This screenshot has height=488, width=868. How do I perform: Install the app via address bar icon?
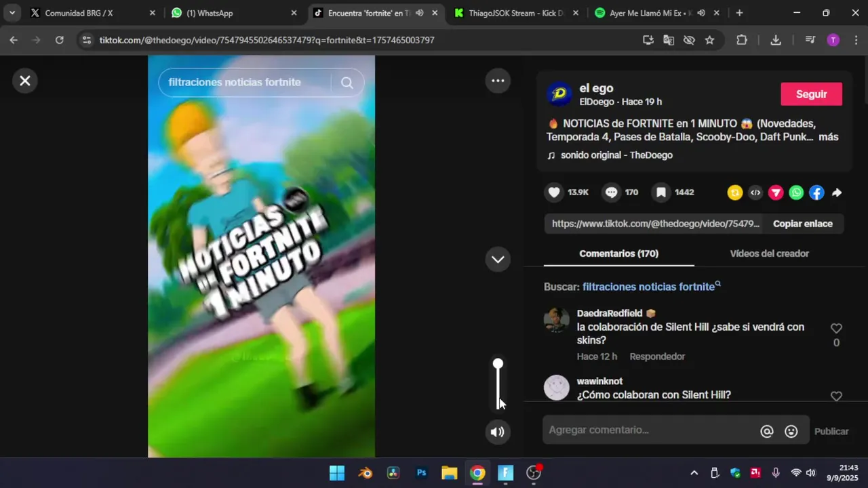[648, 40]
